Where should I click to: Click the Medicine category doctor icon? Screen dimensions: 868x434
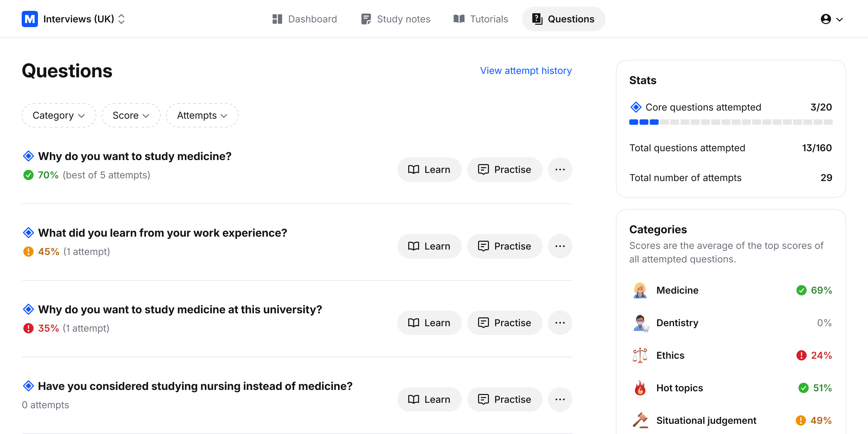pyautogui.click(x=640, y=290)
